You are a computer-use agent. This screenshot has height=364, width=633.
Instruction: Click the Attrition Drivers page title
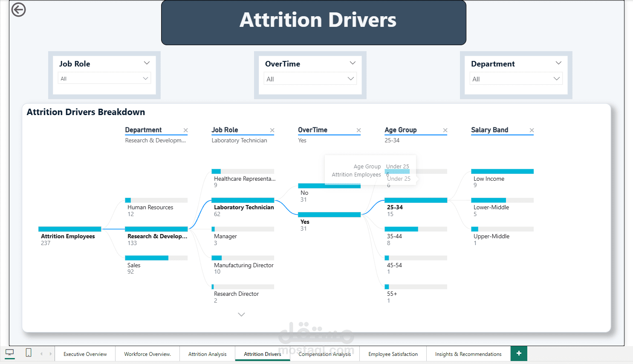[318, 20]
